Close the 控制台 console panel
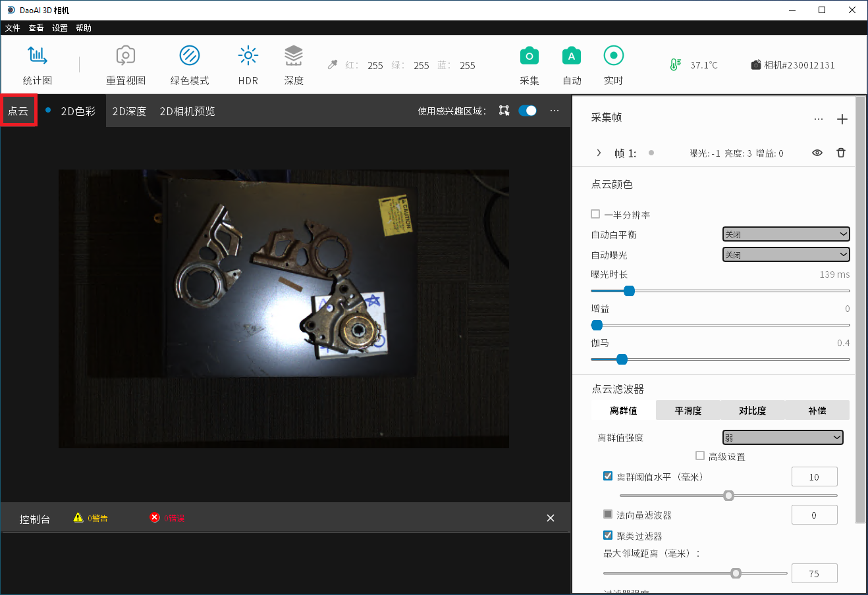 coord(551,518)
